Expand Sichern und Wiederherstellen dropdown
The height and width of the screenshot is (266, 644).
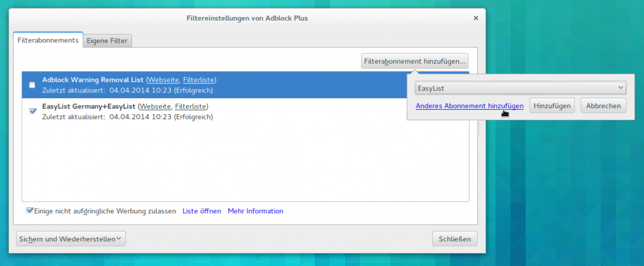point(71,239)
